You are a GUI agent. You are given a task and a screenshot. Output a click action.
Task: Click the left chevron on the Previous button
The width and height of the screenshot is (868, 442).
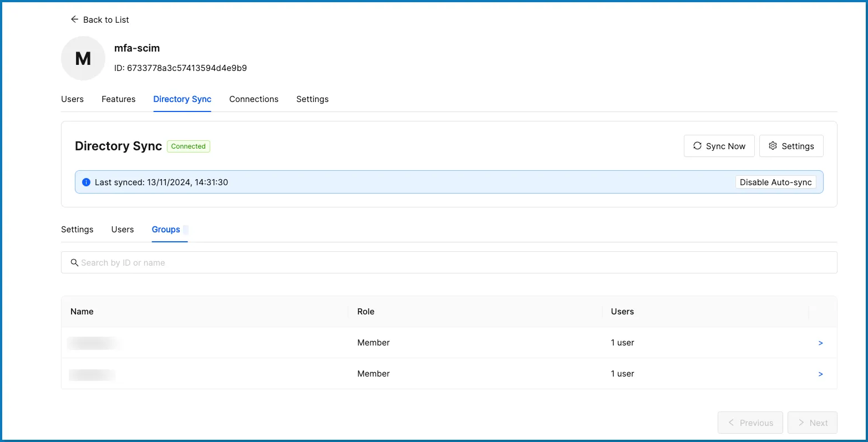(x=732, y=422)
